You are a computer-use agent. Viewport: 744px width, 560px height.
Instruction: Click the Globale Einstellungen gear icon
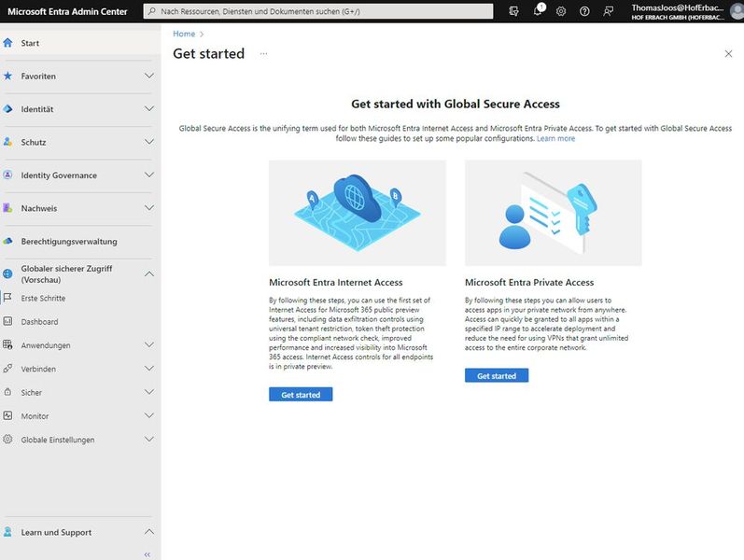pos(7,440)
